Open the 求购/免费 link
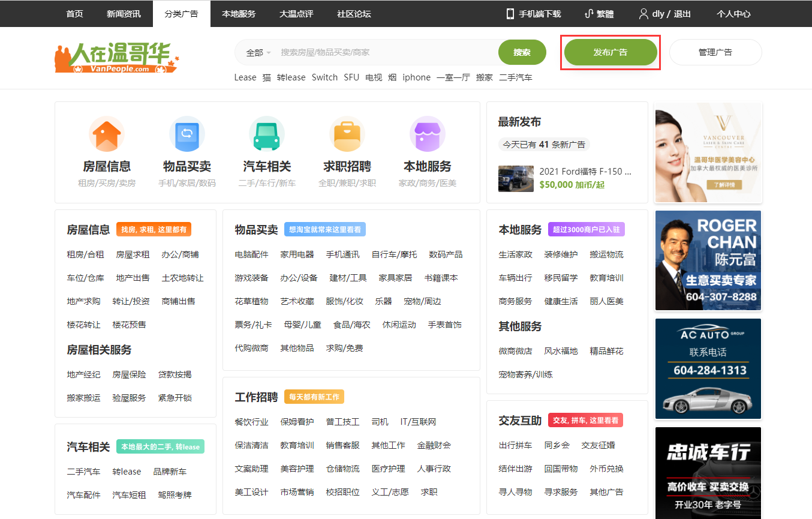Viewport: 812px width, 519px height. [x=344, y=348]
